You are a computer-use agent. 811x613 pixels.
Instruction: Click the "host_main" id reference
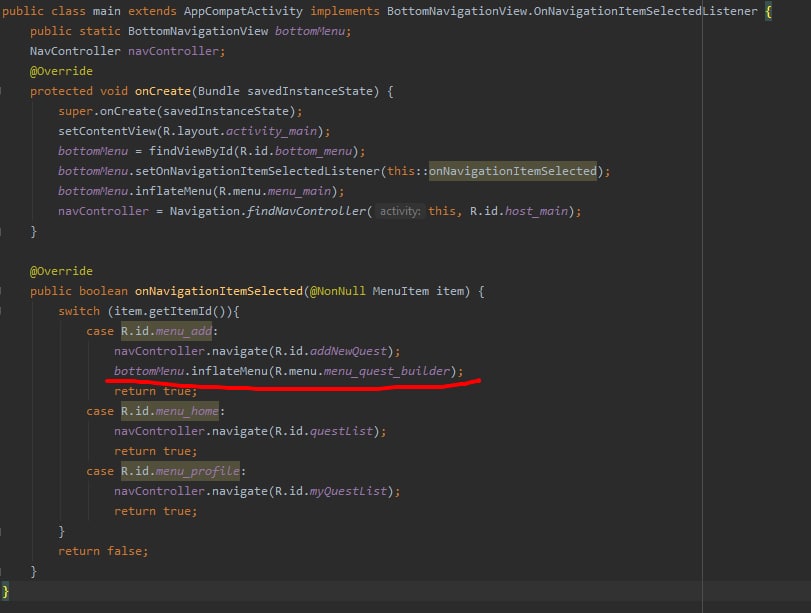(x=536, y=211)
